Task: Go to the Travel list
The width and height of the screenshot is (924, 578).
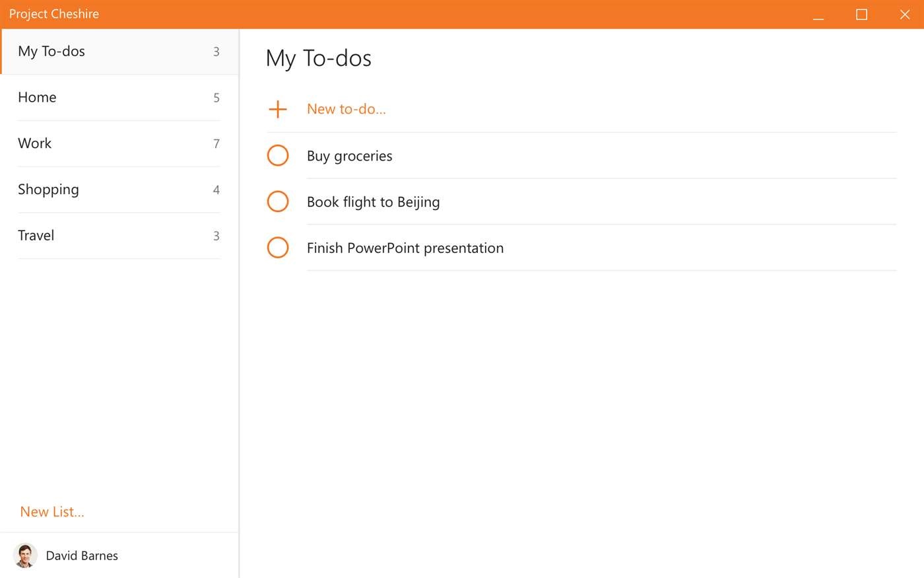Action: click(x=119, y=236)
